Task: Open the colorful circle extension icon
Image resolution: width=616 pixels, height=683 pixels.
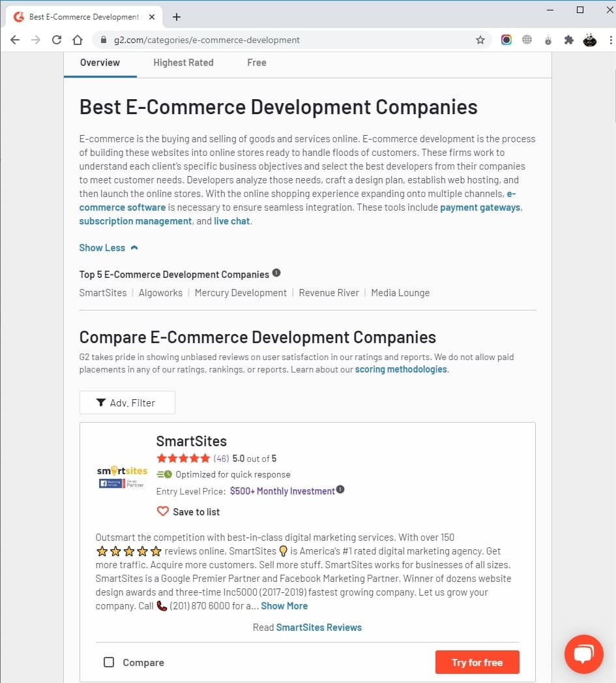Action: point(506,40)
